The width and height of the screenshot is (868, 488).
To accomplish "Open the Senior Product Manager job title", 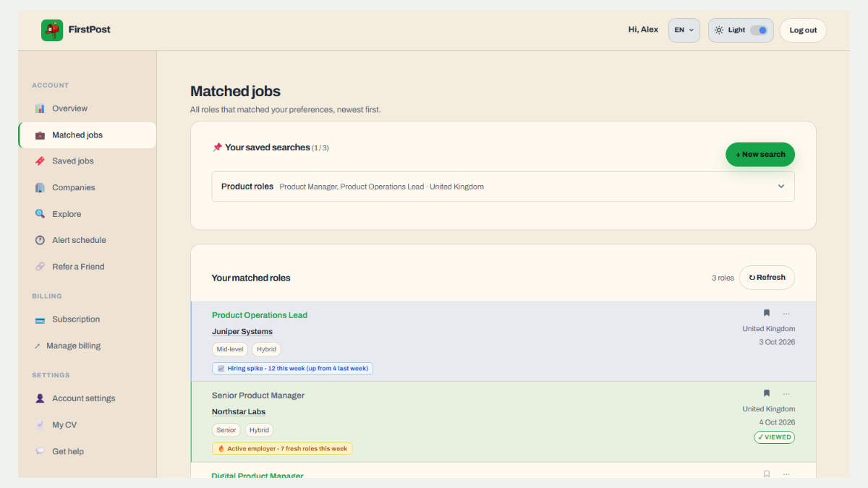I will point(258,395).
